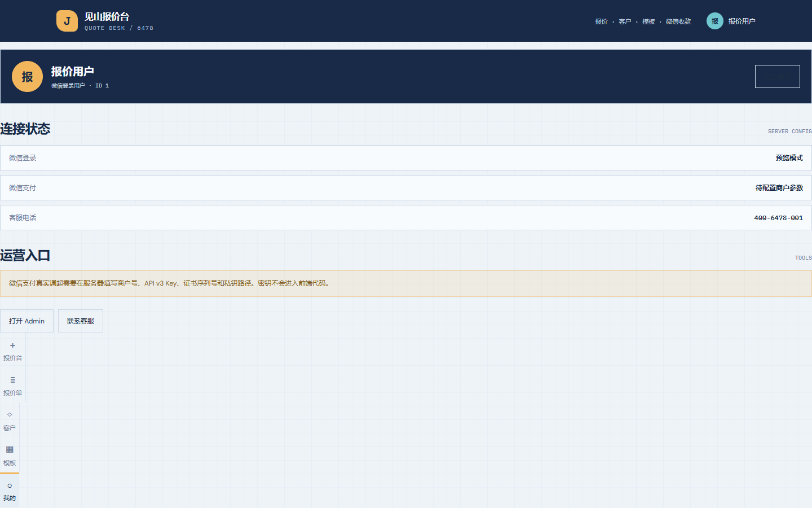Click 报价用户 username in the top bar
The width and height of the screenshot is (812, 508).
(x=742, y=21)
